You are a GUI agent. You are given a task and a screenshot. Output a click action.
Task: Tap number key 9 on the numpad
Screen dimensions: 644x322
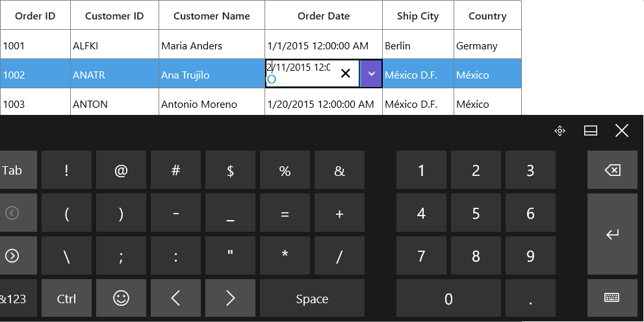(531, 256)
